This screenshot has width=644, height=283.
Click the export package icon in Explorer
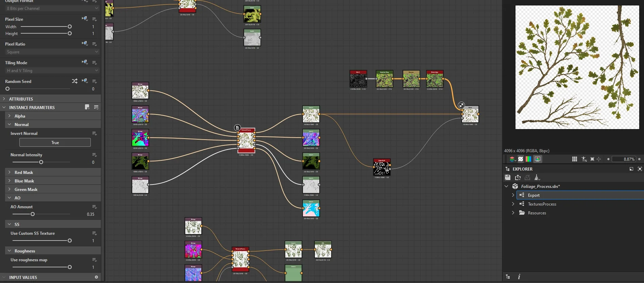(518, 177)
